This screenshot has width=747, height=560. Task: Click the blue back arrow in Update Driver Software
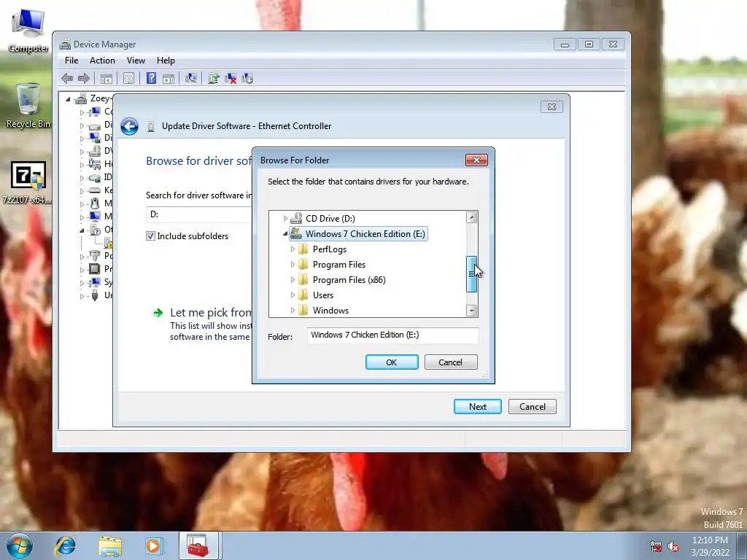click(129, 126)
